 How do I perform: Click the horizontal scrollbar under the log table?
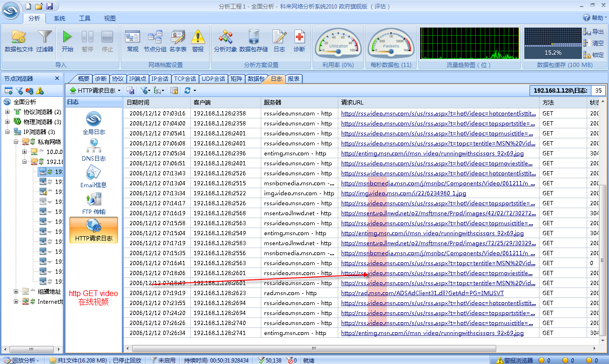pos(314,348)
